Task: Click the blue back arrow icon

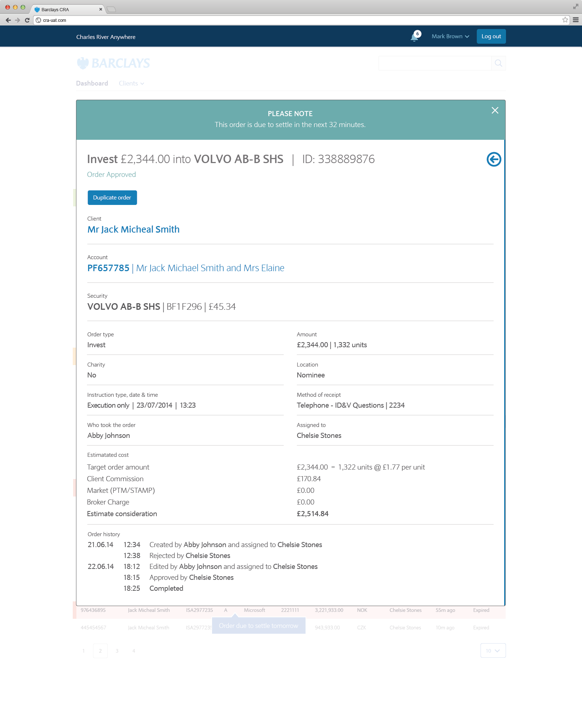Action: click(494, 159)
